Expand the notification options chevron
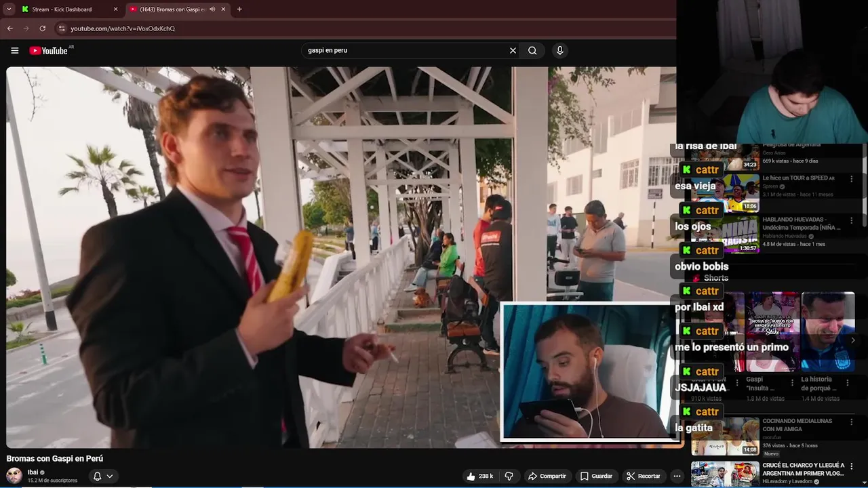 click(109, 476)
